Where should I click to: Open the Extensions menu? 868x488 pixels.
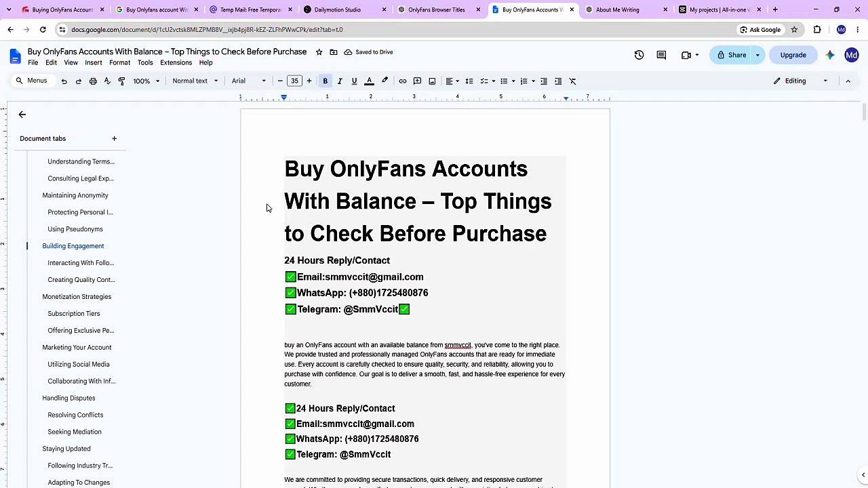(x=176, y=62)
